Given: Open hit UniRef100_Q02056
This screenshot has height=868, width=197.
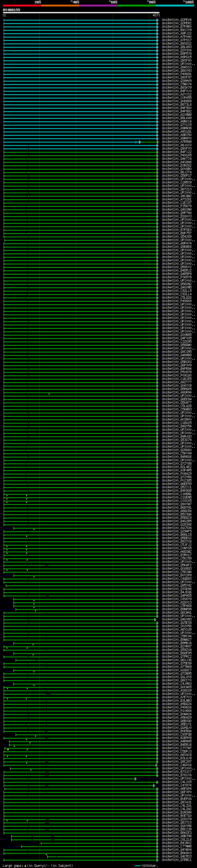Looking at the screenshot, I should point(176,626).
